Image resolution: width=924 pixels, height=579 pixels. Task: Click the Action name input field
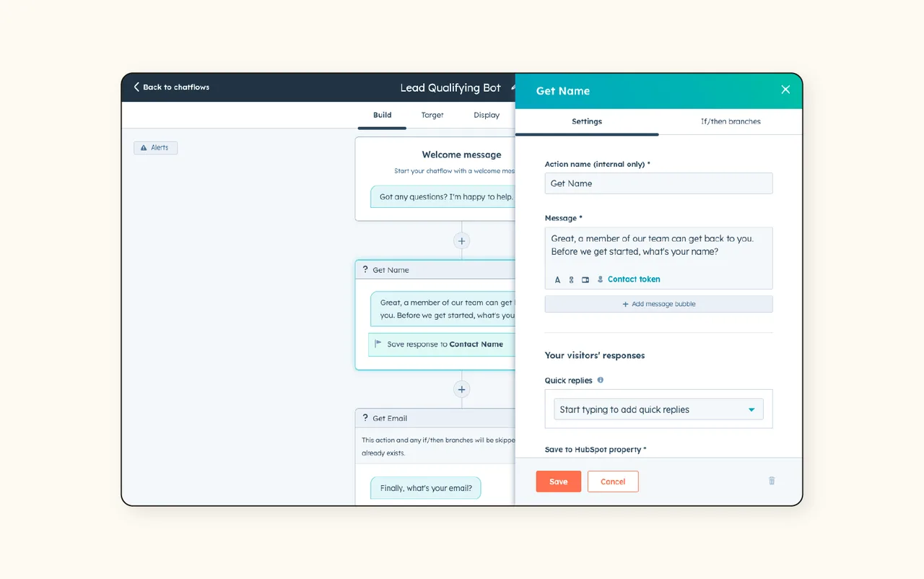(x=658, y=183)
